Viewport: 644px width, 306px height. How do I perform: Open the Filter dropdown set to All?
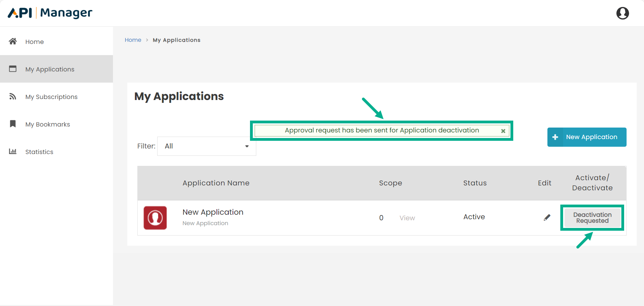coord(206,146)
